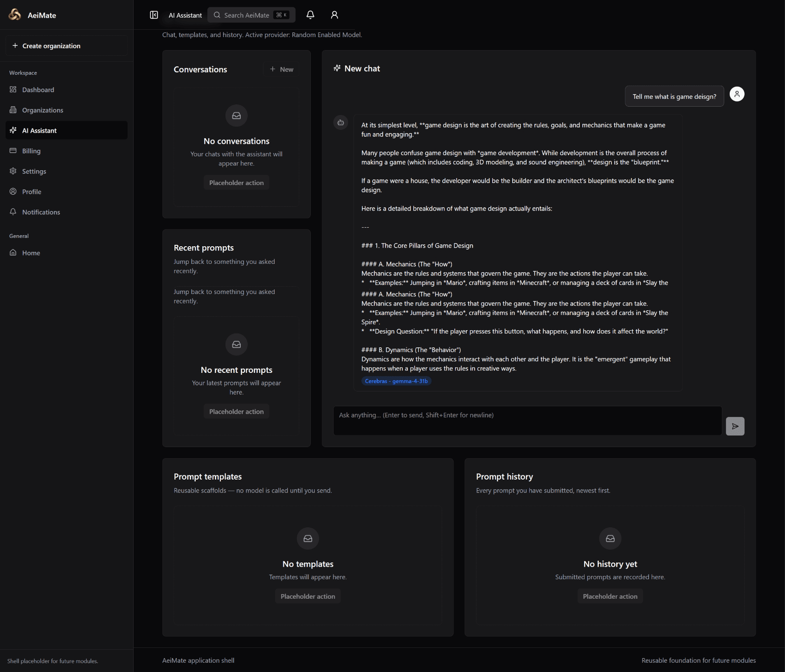Click the bot avatar icon beside the reply
The height and width of the screenshot is (672, 785).
(341, 122)
